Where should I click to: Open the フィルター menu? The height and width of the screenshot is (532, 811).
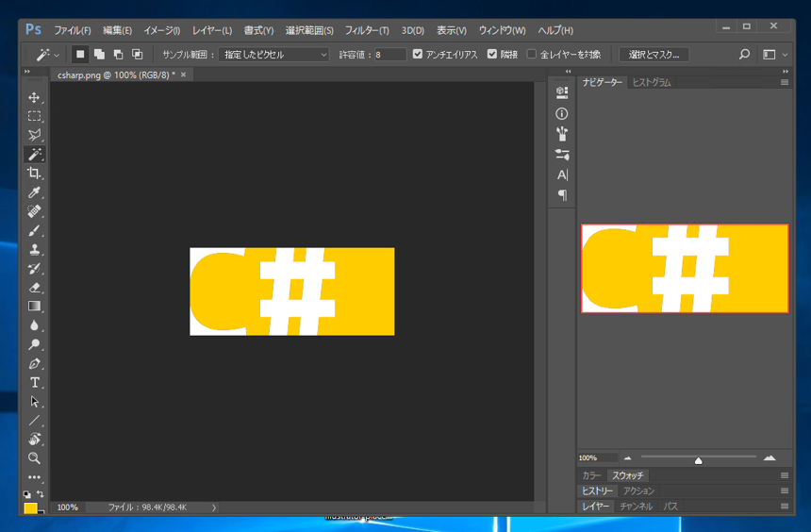[x=367, y=30]
